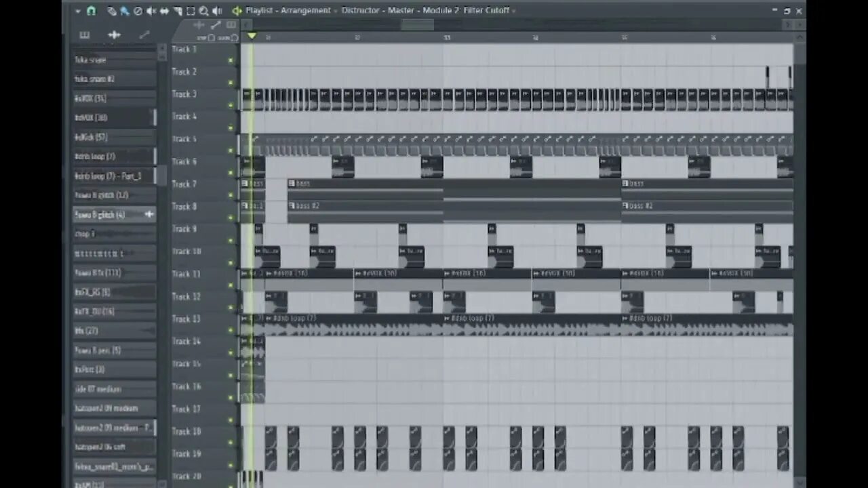Select the Playback speaker tool
The image size is (868, 488).
(217, 11)
